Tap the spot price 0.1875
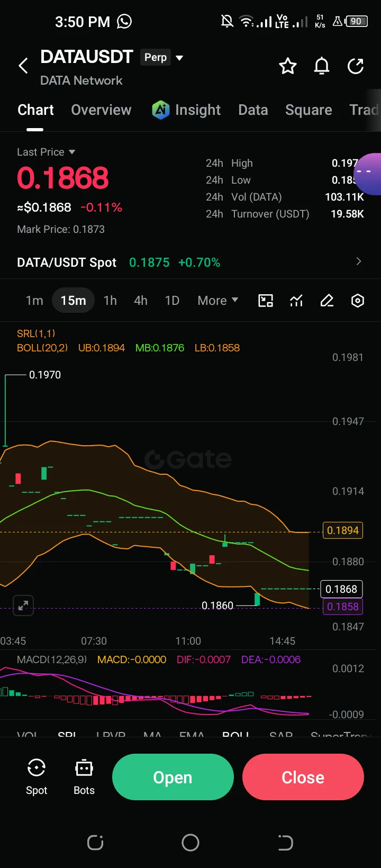This screenshot has width=381, height=868. [149, 263]
